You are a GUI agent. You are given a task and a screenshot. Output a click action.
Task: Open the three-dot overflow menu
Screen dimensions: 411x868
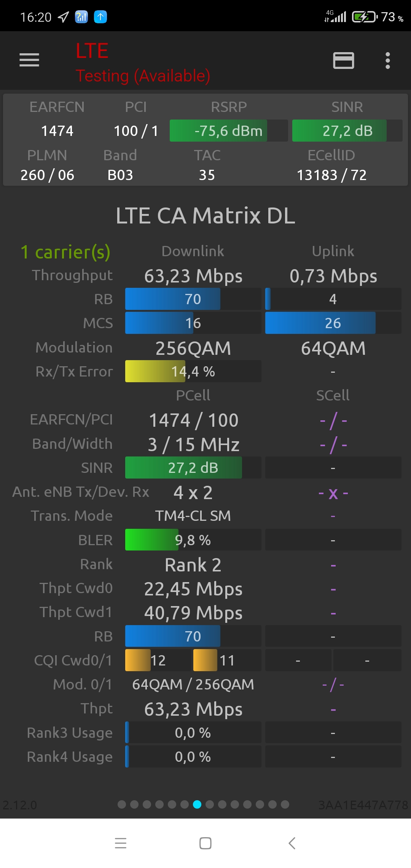(x=387, y=61)
